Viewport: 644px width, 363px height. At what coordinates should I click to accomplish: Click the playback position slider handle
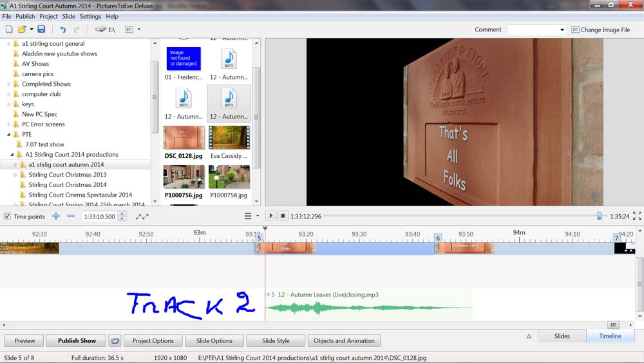pyautogui.click(x=599, y=216)
